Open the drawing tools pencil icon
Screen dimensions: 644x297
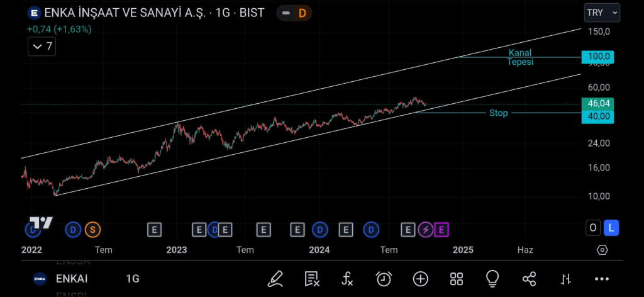pyautogui.click(x=275, y=279)
